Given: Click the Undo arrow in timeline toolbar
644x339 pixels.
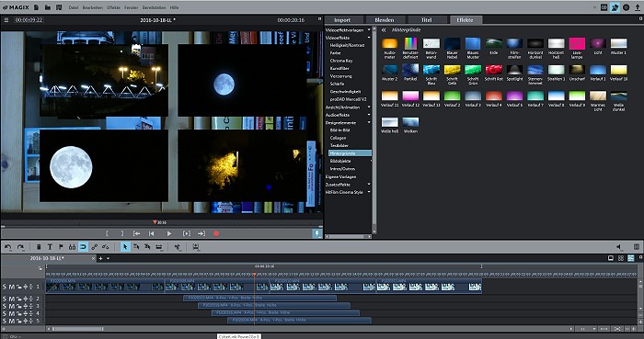Looking at the screenshot, I should [8, 247].
